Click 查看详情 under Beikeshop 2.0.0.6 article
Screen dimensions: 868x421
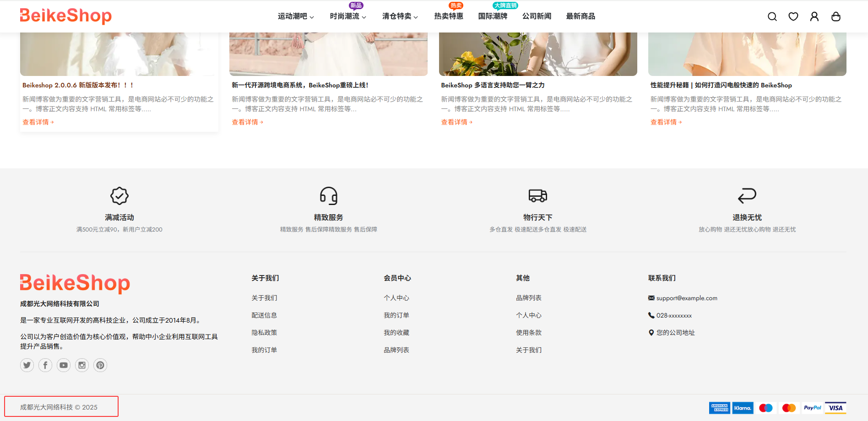pos(38,122)
